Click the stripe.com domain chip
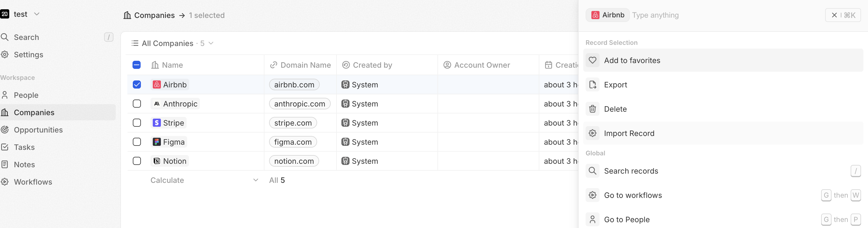The width and height of the screenshot is (868, 228). [x=293, y=123]
